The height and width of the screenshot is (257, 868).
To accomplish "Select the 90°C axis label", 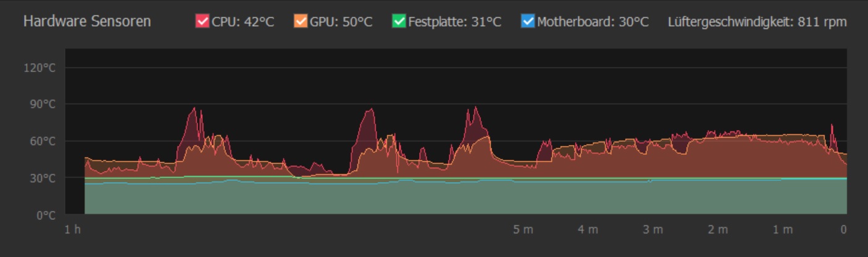I will click(x=43, y=104).
